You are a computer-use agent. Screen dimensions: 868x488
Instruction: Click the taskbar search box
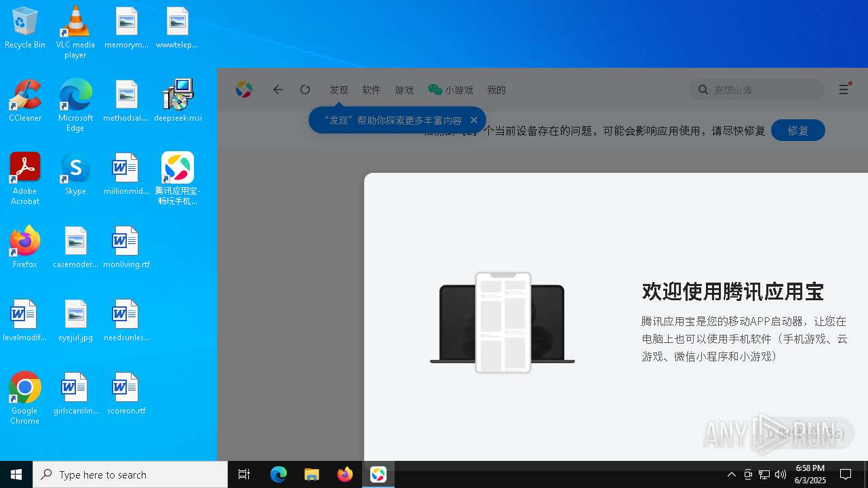coord(130,474)
